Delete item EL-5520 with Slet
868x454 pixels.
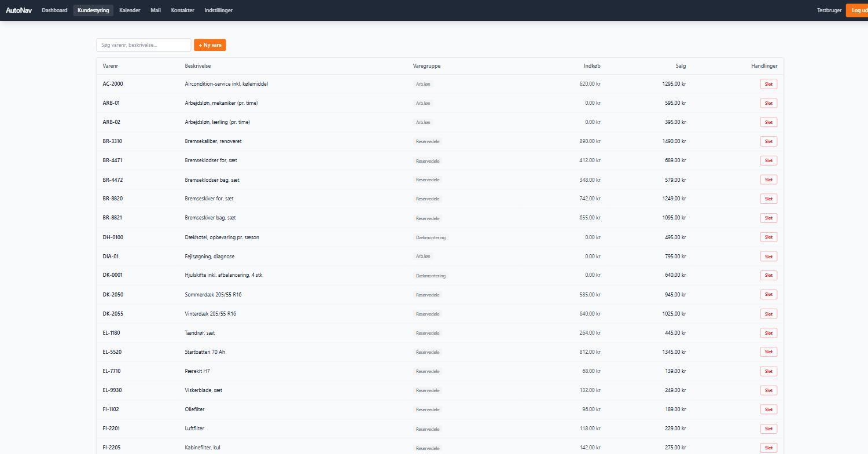(768, 352)
